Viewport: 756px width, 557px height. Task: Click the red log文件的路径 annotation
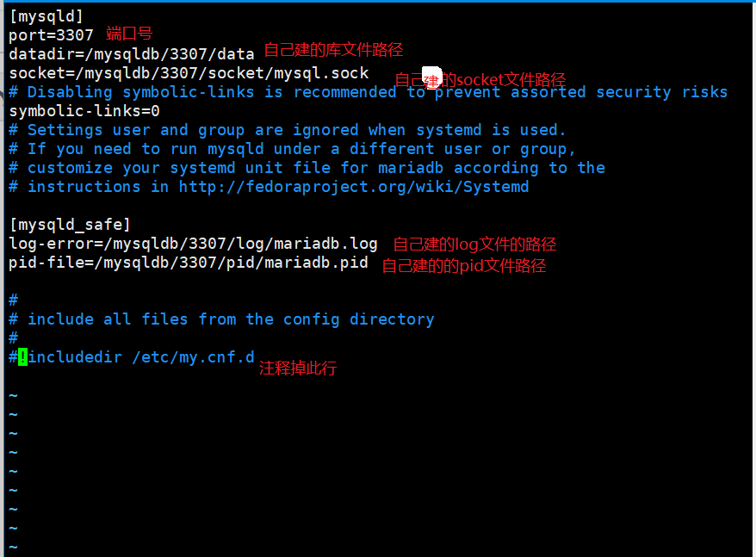[475, 244]
